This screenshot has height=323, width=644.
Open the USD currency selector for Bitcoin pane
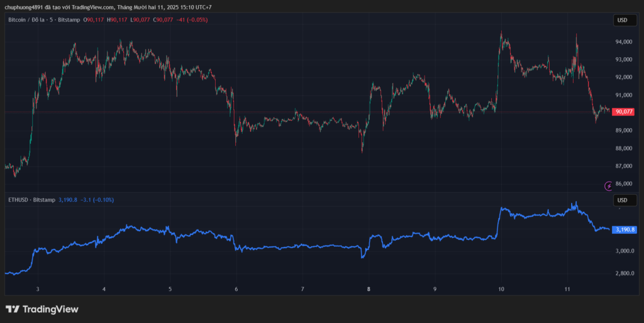click(622, 20)
